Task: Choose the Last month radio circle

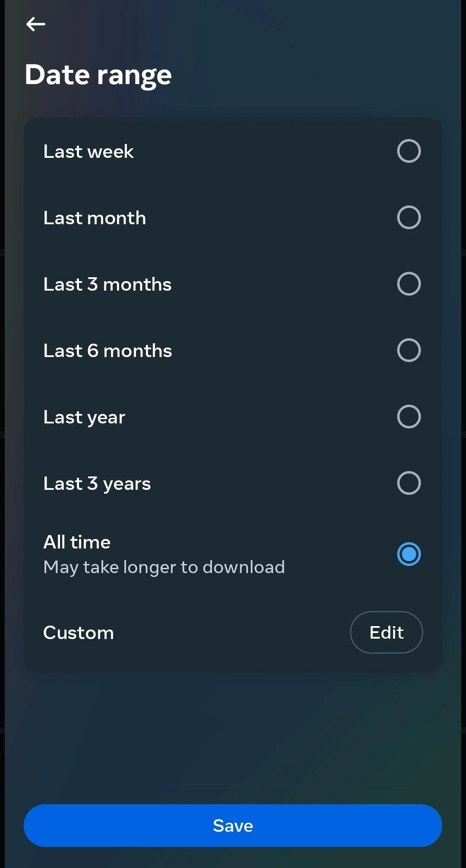Action: pos(409,217)
